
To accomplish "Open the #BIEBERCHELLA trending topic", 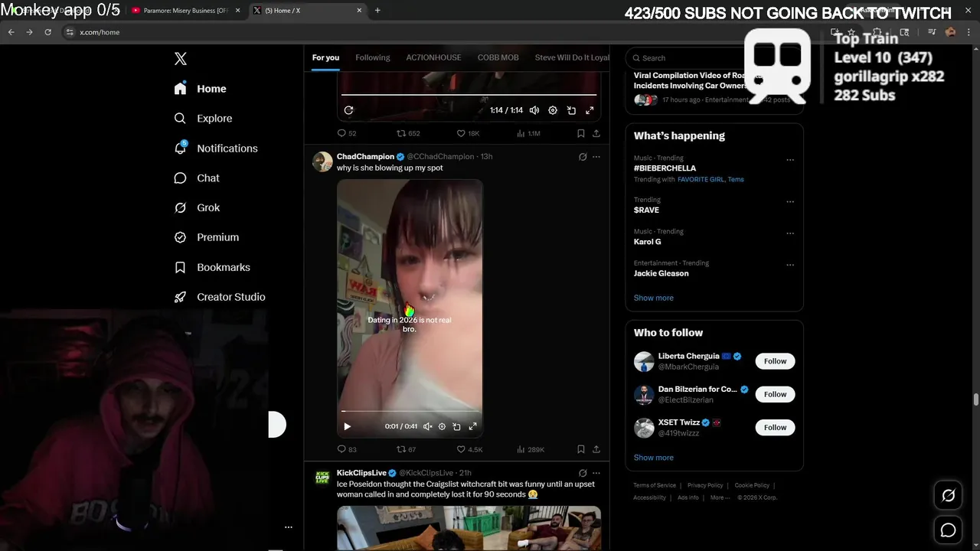I will [x=665, y=168].
